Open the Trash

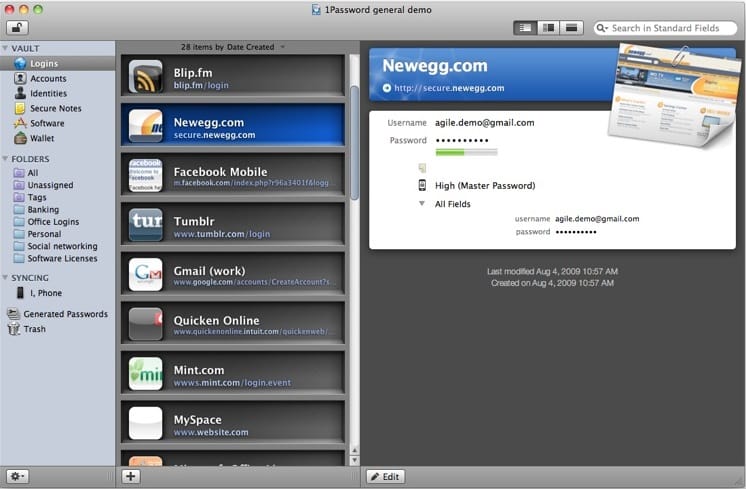coord(34,329)
